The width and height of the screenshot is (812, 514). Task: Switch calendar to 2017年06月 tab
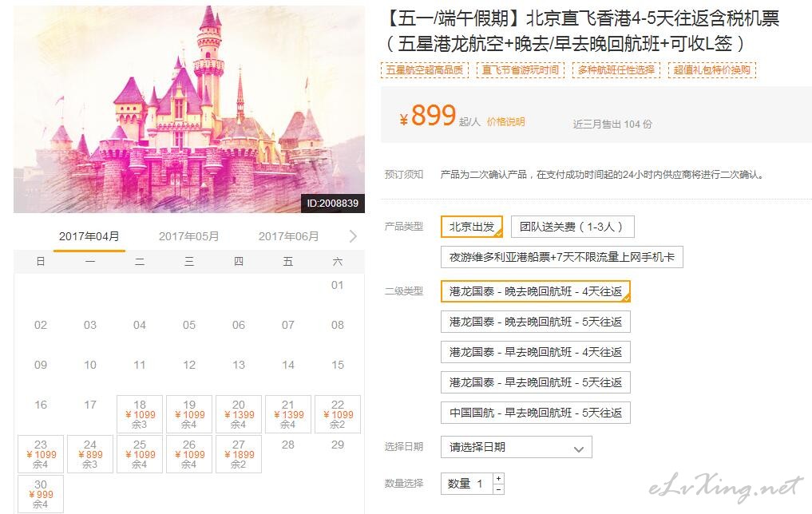(x=288, y=236)
